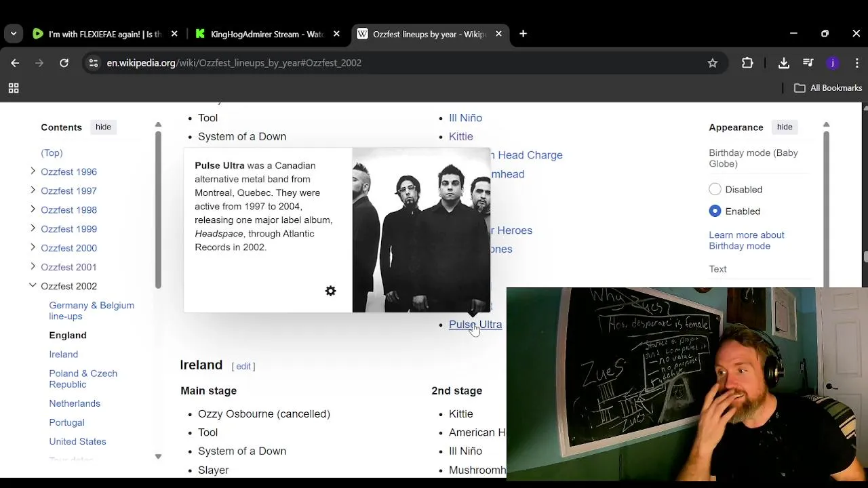Open the tab search dropdown arrow
Screen dimensions: 868x488
point(14,34)
